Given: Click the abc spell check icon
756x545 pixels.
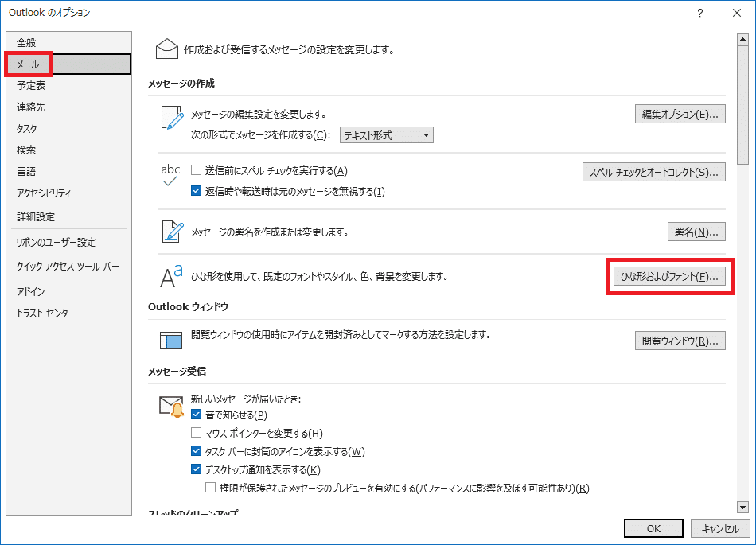Looking at the screenshot, I should point(170,175).
